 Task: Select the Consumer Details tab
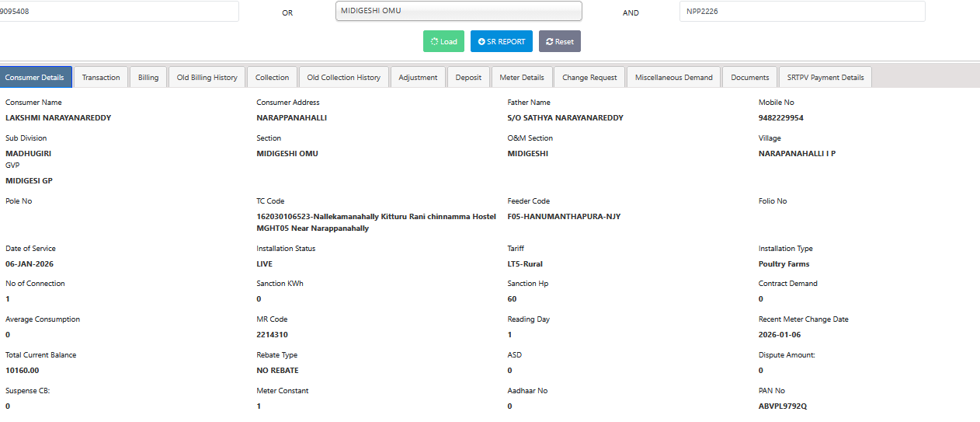(34, 77)
